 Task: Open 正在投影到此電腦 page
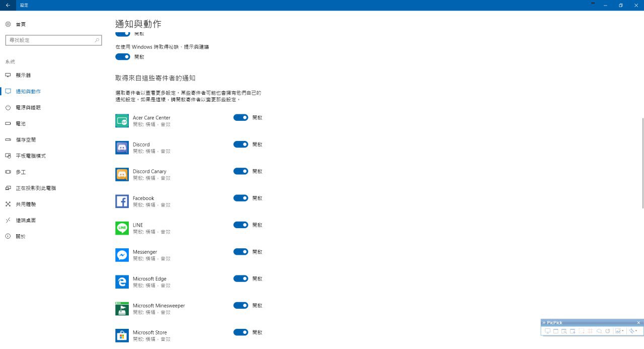pyautogui.click(x=36, y=188)
